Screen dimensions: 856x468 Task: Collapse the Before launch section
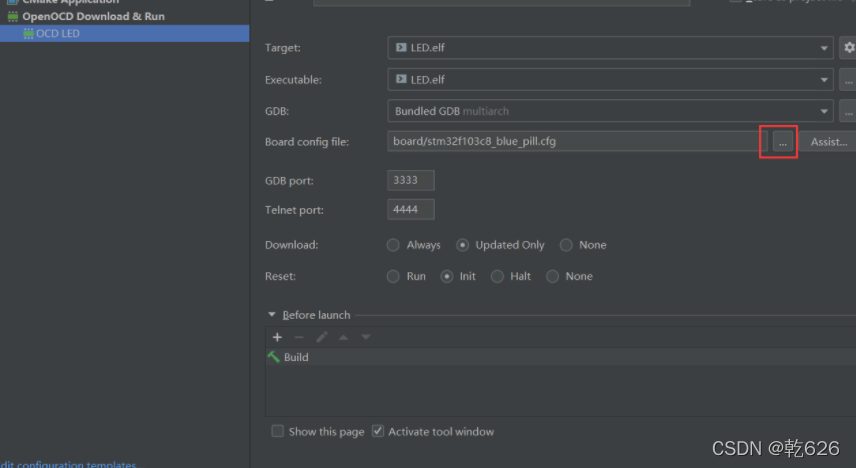271,315
